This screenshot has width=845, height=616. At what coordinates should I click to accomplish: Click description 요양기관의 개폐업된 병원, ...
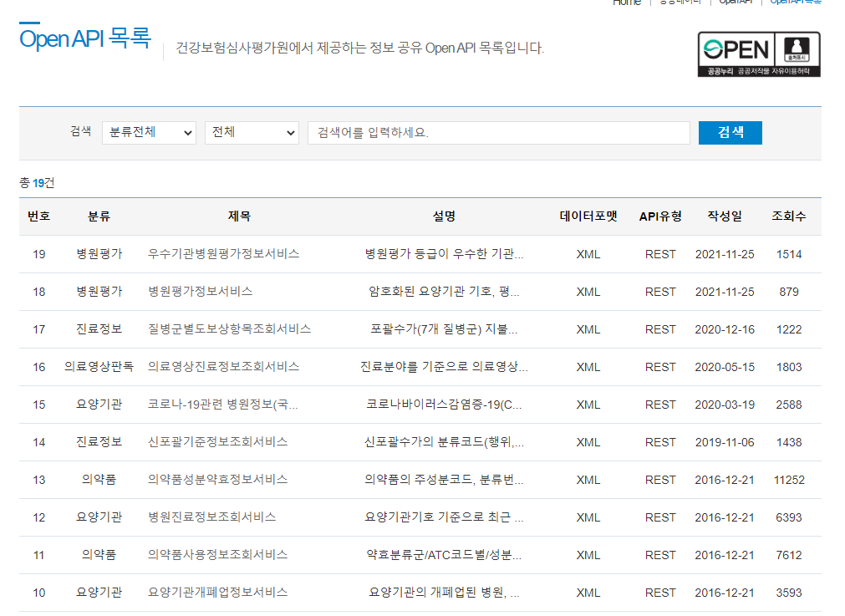(x=444, y=593)
